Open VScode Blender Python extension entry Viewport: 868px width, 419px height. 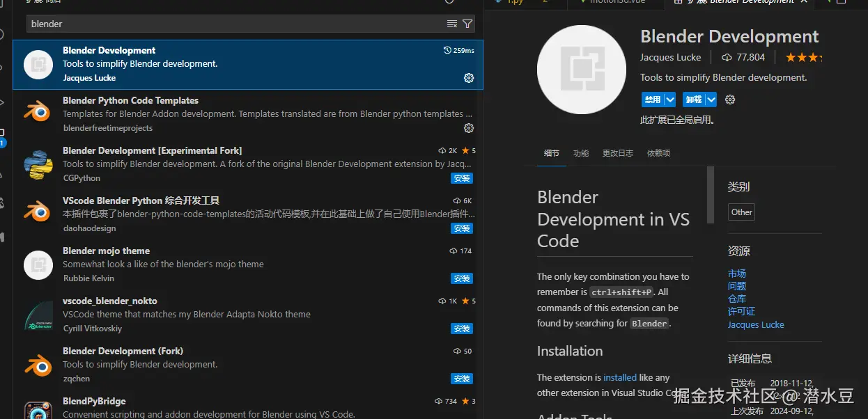[x=247, y=214]
